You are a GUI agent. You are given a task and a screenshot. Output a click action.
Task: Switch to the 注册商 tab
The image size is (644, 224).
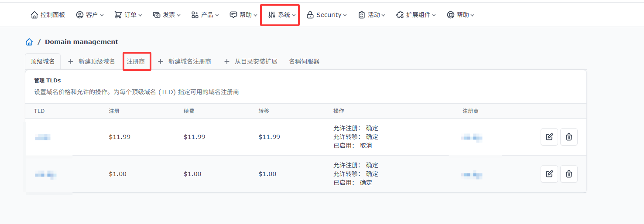pyautogui.click(x=136, y=61)
